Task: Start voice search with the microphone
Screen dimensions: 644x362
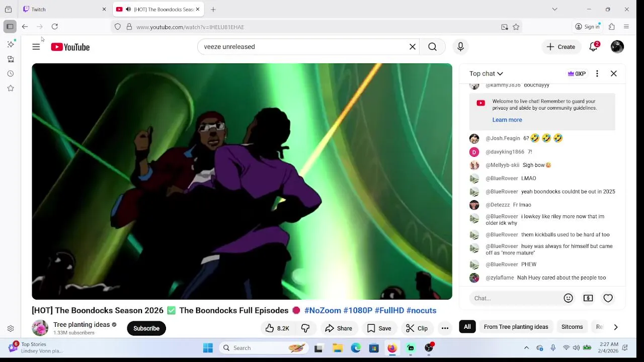Action: 460,47
